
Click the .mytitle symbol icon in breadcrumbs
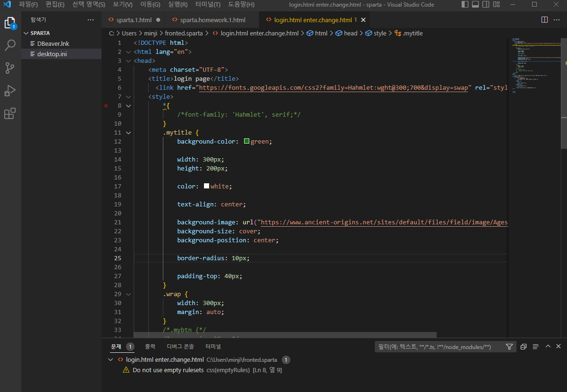pyautogui.click(x=398, y=34)
